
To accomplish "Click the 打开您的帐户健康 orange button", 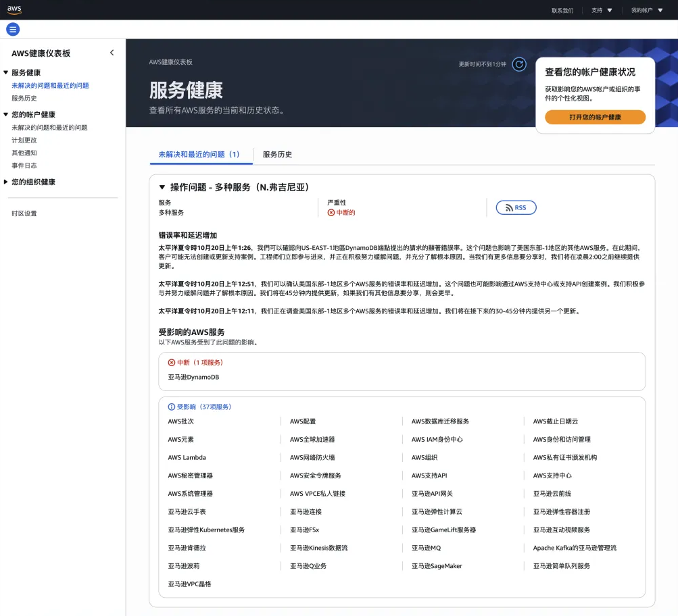I will [595, 117].
